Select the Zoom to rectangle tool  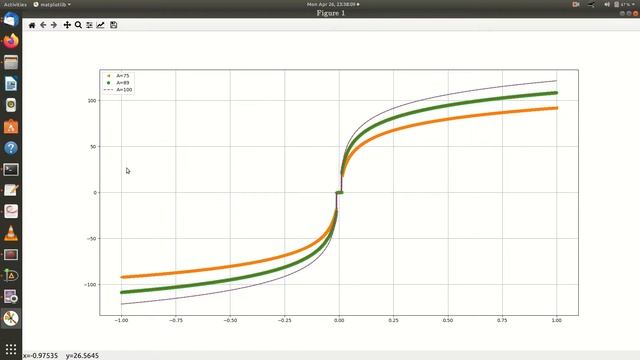(x=78, y=25)
